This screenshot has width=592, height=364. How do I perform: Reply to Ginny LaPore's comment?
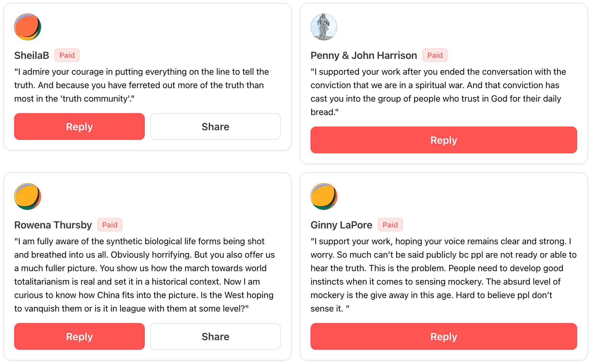[443, 336]
